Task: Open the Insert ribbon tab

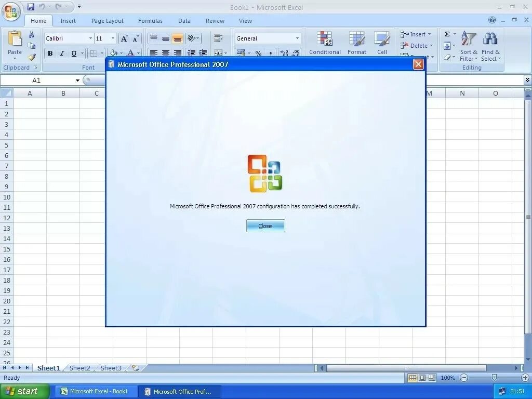Action: pyautogui.click(x=68, y=21)
